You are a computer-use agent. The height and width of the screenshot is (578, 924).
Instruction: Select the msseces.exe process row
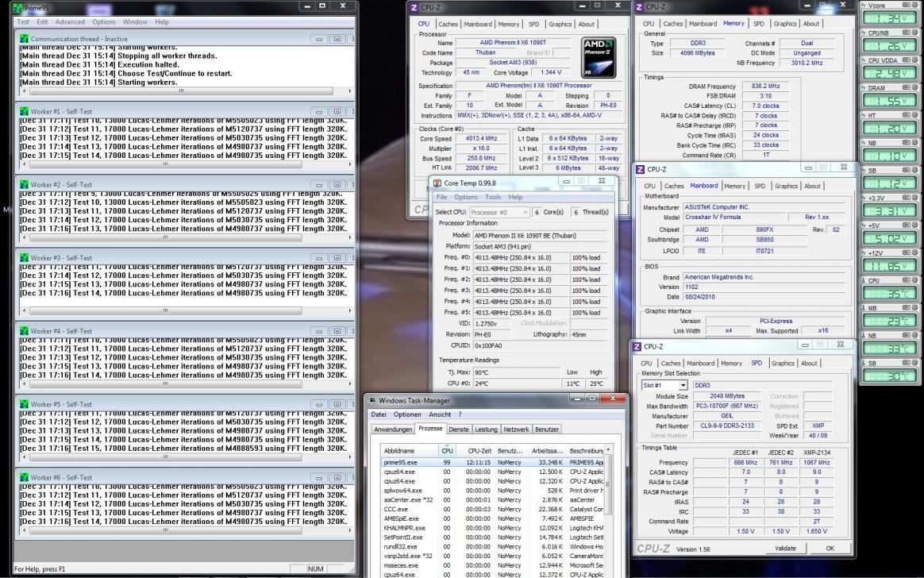[493, 565]
